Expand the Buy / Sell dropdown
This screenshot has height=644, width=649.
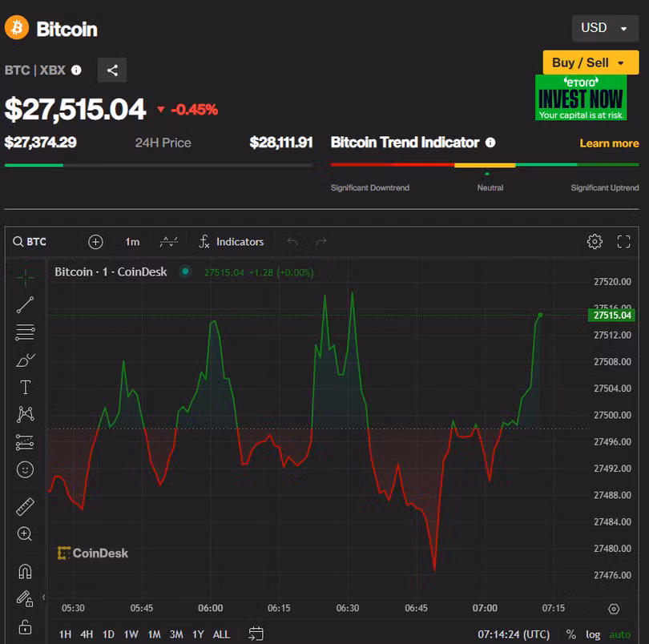(x=590, y=62)
